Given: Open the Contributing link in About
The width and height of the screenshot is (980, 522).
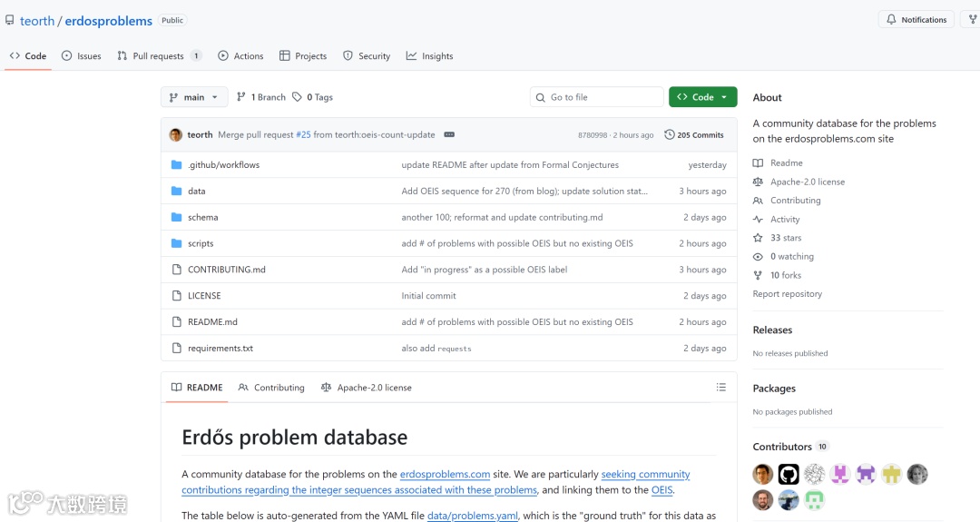Looking at the screenshot, I should 787,200.
